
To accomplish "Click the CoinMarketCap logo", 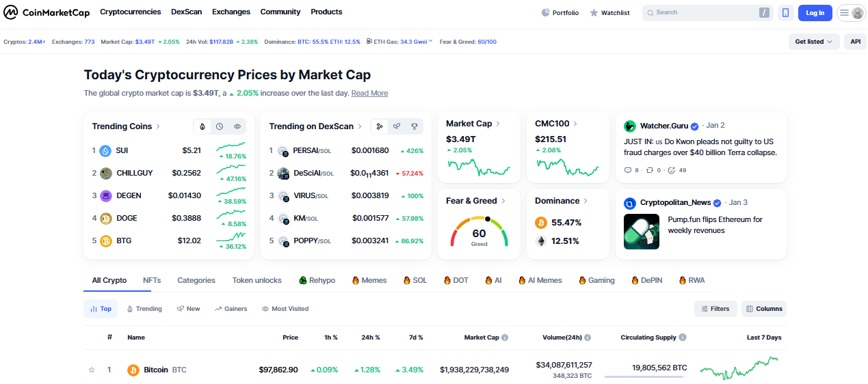I will (47, 12).
